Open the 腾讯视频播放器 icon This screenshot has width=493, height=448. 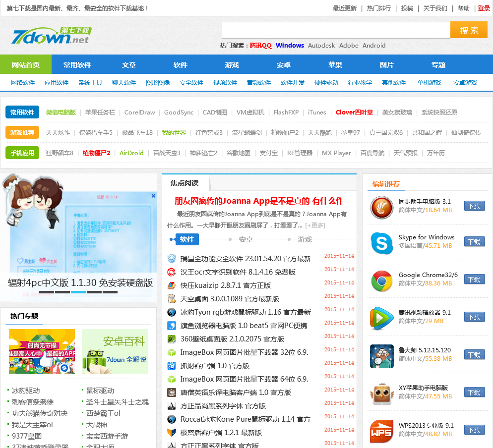[382, 319]
